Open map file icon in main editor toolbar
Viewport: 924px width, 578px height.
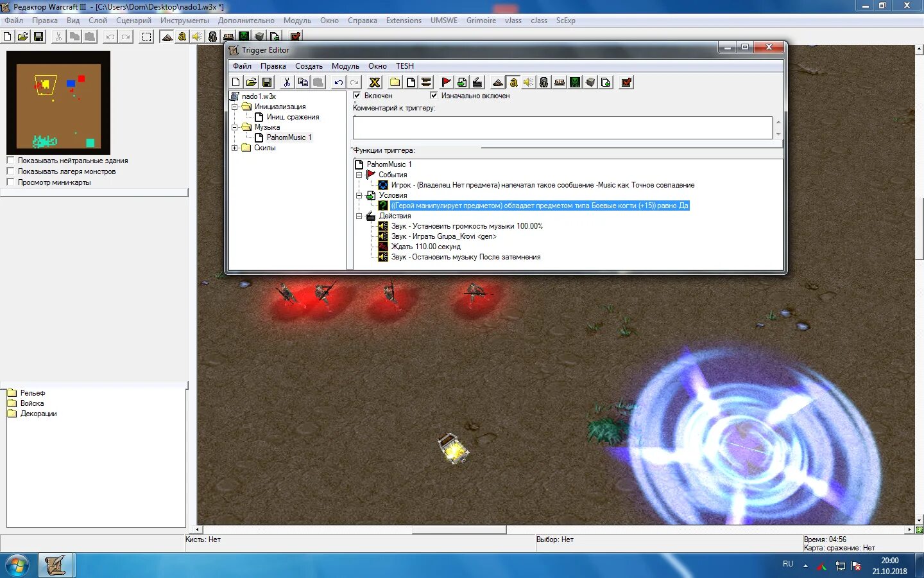coord(23,37)
